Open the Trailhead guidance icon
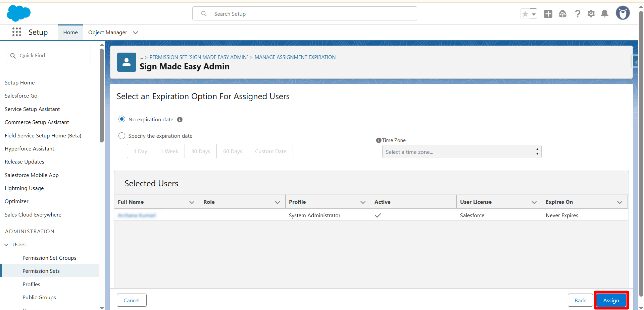The image size is (644, 310). [x=563, y=14]
